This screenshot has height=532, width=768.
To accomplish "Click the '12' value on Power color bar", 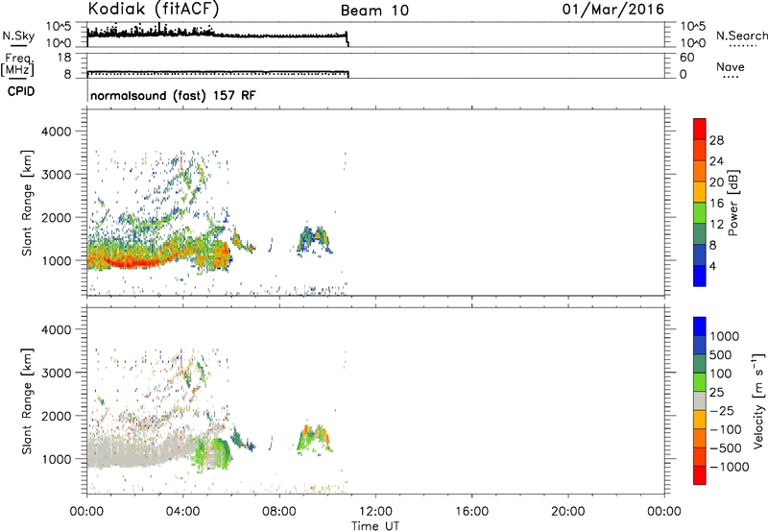I will [716, 225].
